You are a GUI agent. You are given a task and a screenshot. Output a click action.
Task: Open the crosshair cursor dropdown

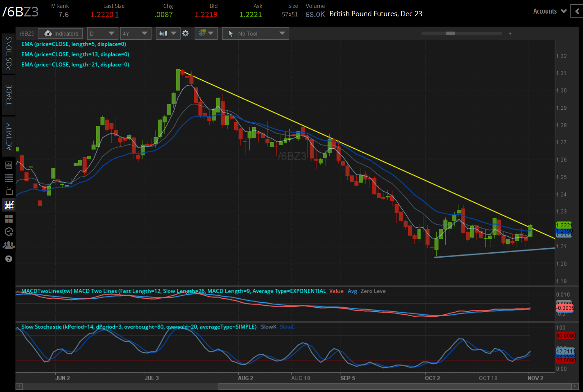[x=206, y=34]
